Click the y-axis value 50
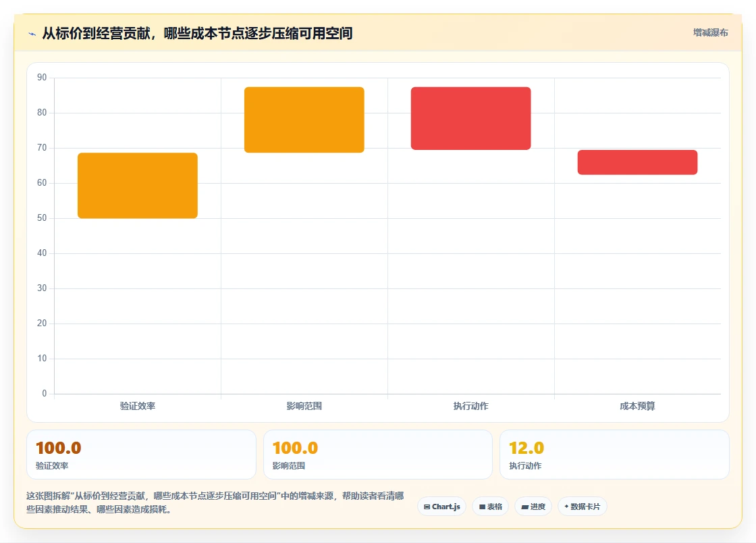756x543 pixels. point(42,218)
